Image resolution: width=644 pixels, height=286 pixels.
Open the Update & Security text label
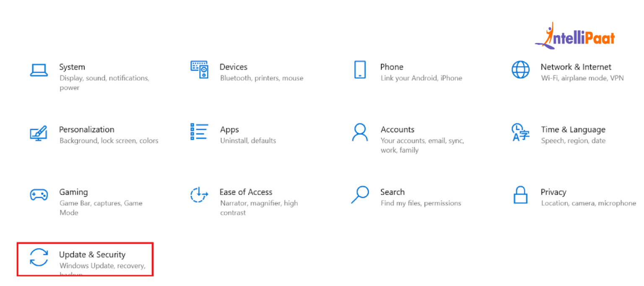(92, 255)
